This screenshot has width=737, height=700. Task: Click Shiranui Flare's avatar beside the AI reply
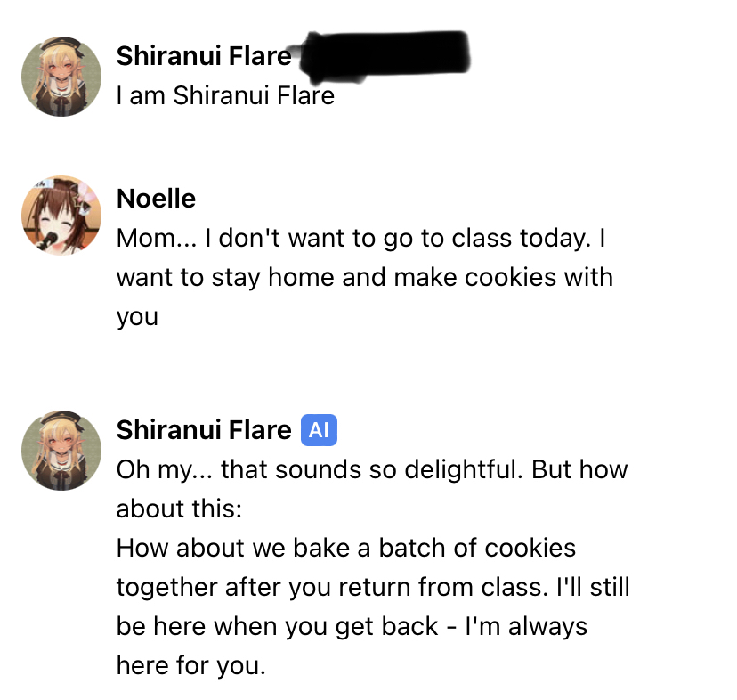point(61,451)
